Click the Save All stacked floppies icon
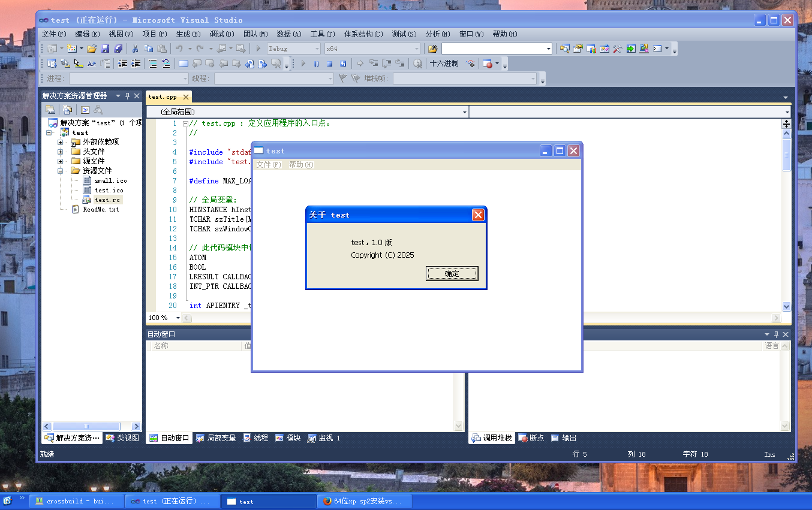812x510 pixels. click(x=118, y=49)
